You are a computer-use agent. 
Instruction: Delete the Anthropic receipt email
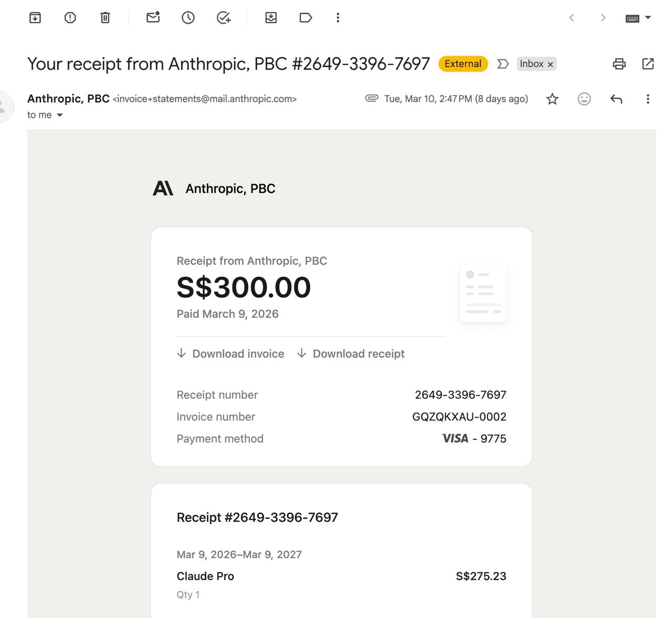(x=105, y=18)
